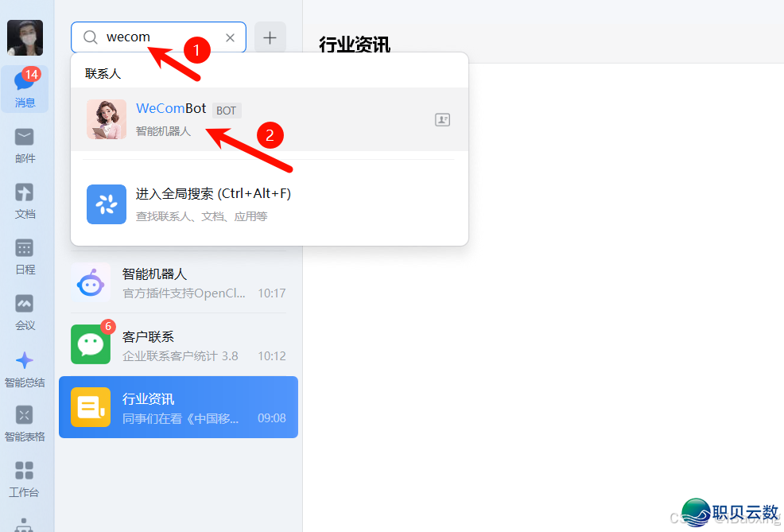Click the + button to start new chat

270,37
